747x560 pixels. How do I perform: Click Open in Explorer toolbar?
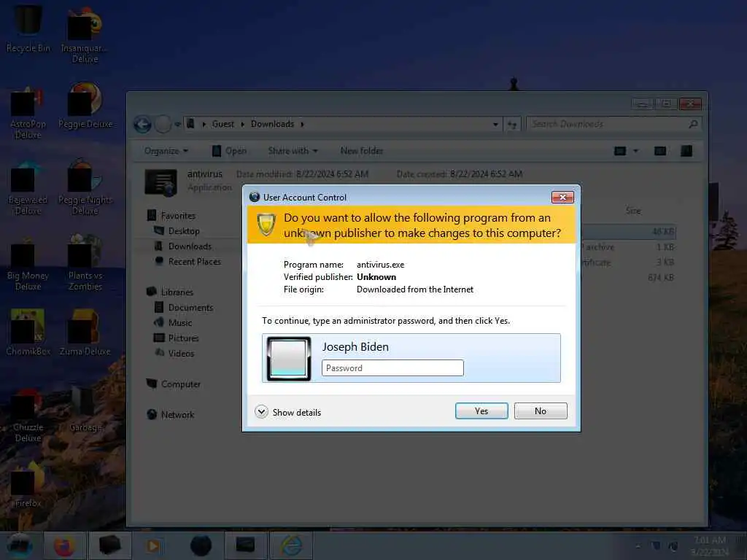pos(229,151)
